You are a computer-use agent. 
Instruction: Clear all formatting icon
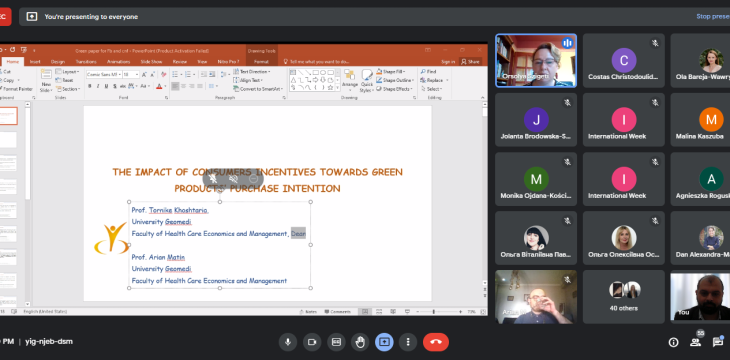(x=163, y=75)
